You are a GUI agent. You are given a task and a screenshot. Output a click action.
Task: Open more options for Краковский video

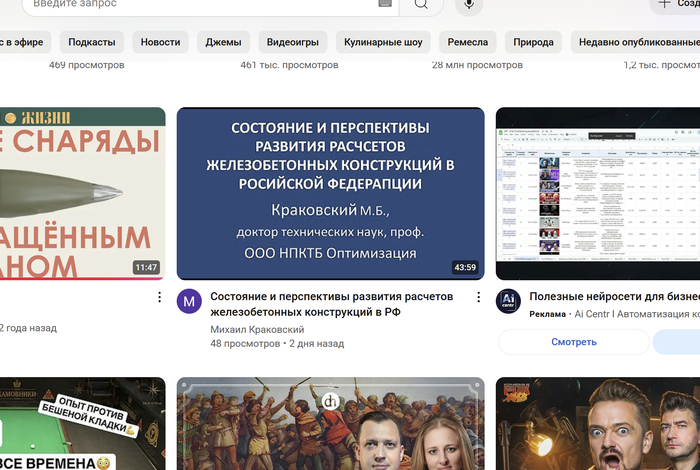pyautogui.click(x=478, y=297)
